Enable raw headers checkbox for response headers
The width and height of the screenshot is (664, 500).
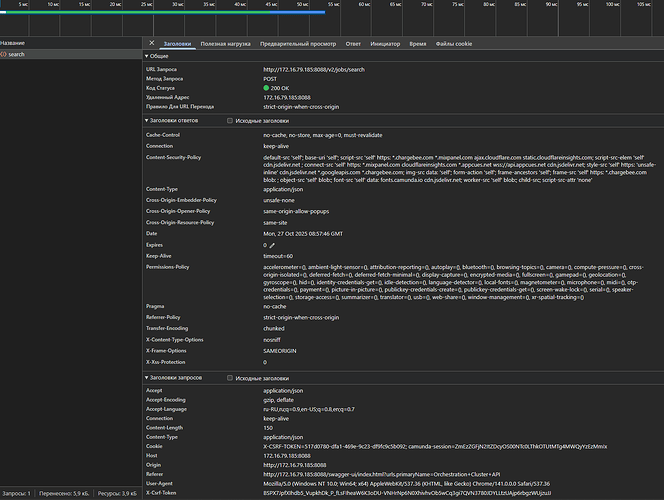pos(231,121)
